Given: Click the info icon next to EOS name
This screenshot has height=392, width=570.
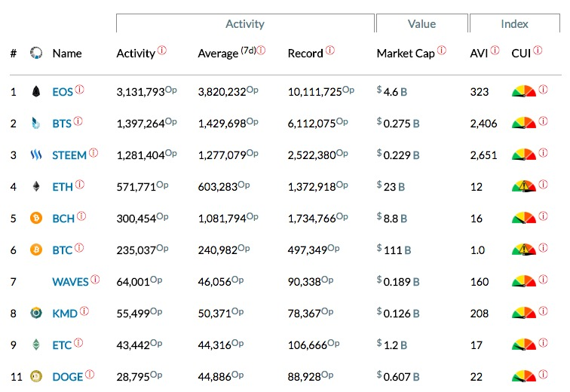Looking at the screenshot, I should point(79,89).
